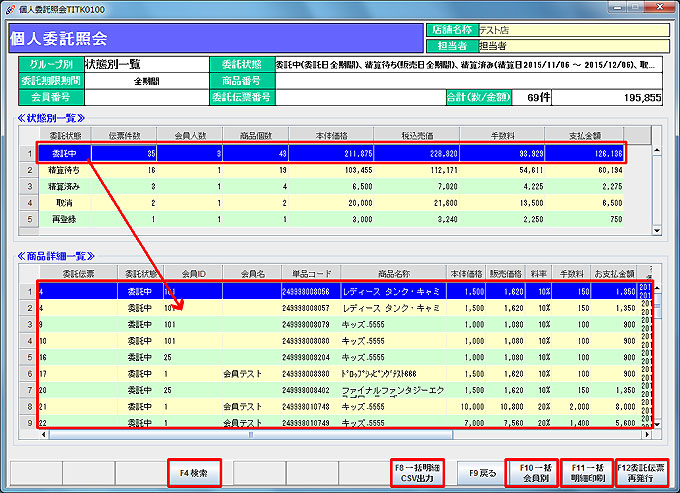
Task: Click 商品名称 column header in detail list
Action: pyautogui.click(x=394, y=272)
